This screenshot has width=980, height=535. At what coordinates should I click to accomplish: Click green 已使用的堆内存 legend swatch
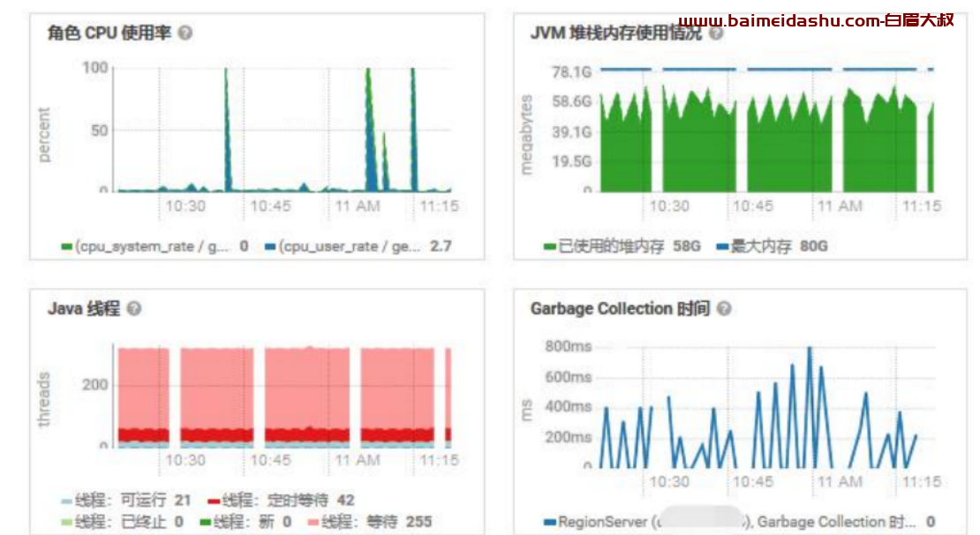click(550, 247)
